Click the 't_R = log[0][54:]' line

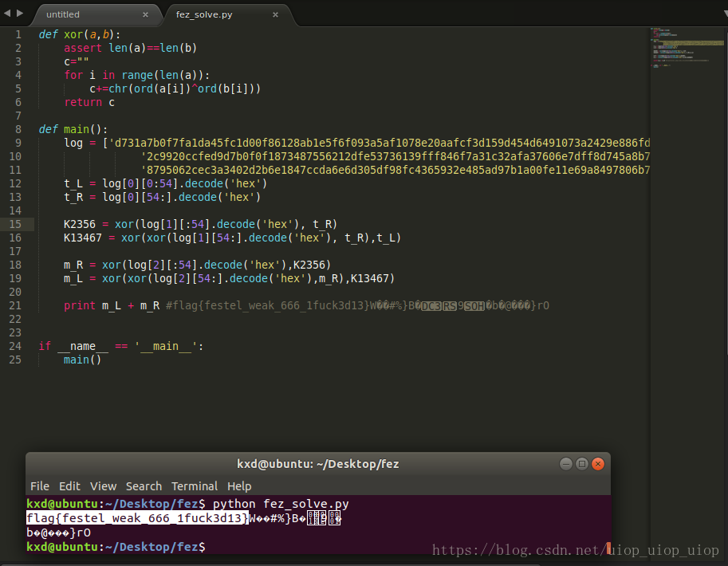pyautogui.click(x=163, y=197)
